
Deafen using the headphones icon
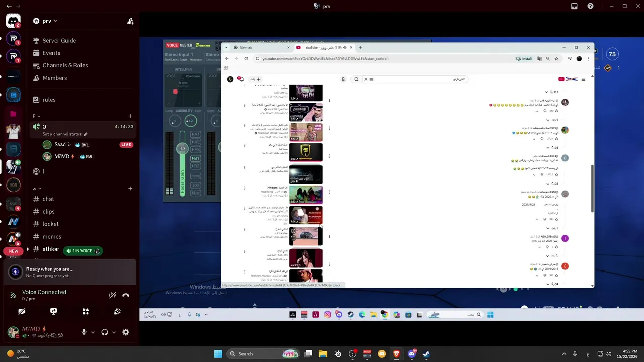tap(105, 332)
